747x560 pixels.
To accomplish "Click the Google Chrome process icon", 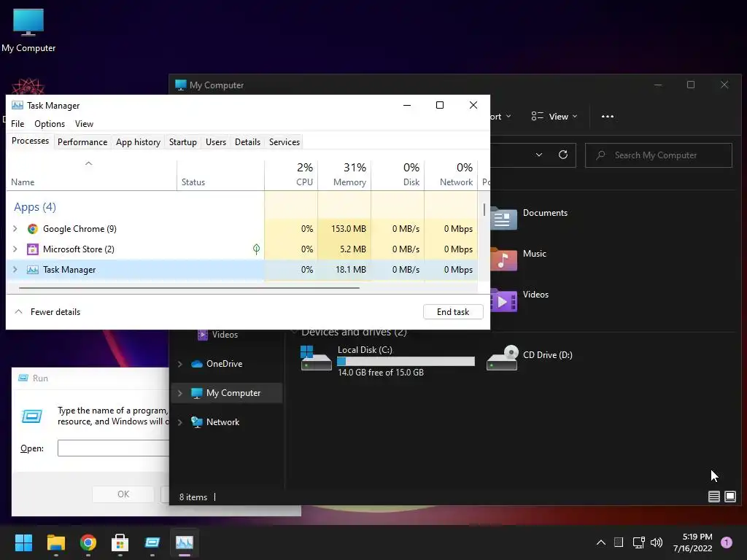I will coord(32,229).
